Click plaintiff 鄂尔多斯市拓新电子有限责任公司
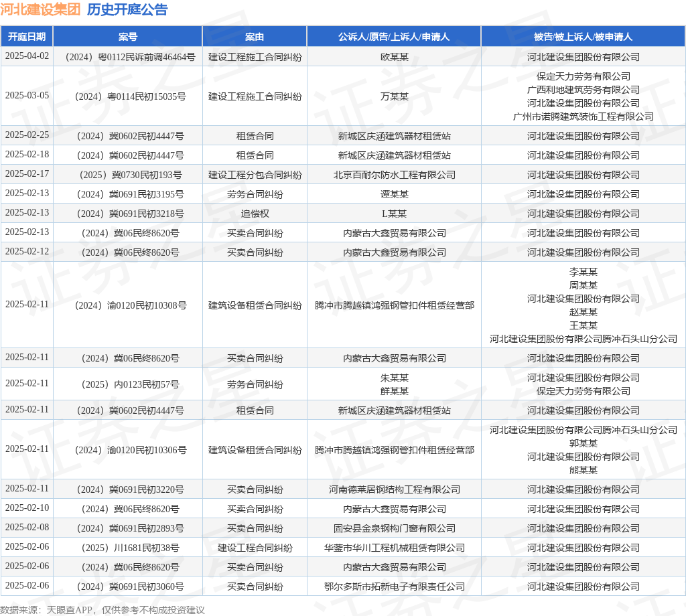 coord(394,587)
